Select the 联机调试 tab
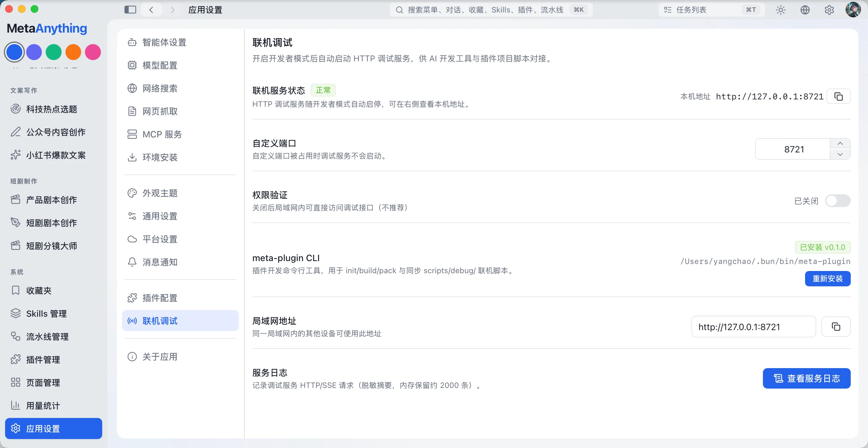This screenshot has height=448, width=868. pyautogui.click(x=180, y=321)
